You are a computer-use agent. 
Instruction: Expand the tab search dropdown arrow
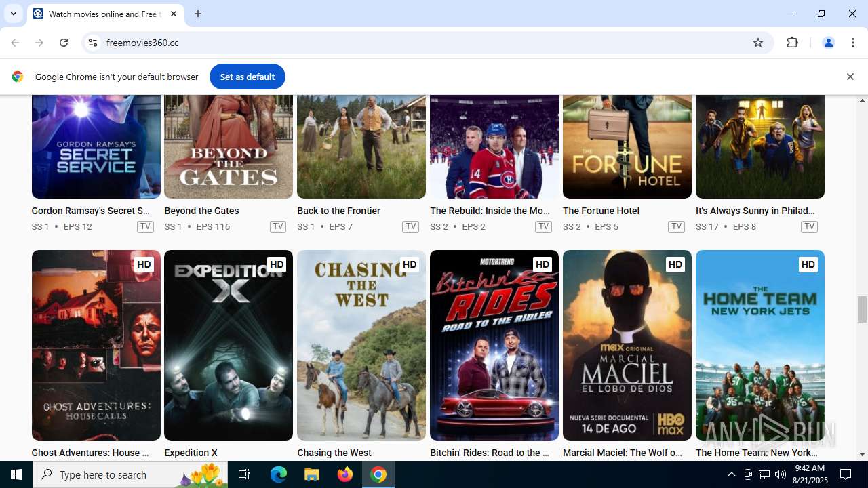tap(14, 14)
